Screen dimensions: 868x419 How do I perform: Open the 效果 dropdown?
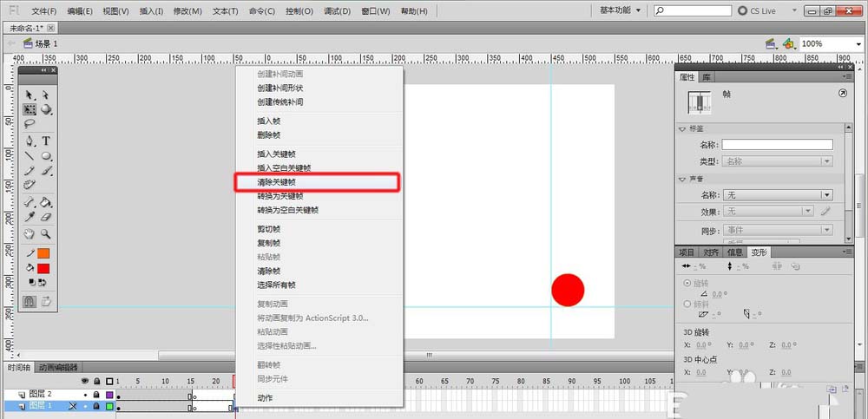coord(768,211)
